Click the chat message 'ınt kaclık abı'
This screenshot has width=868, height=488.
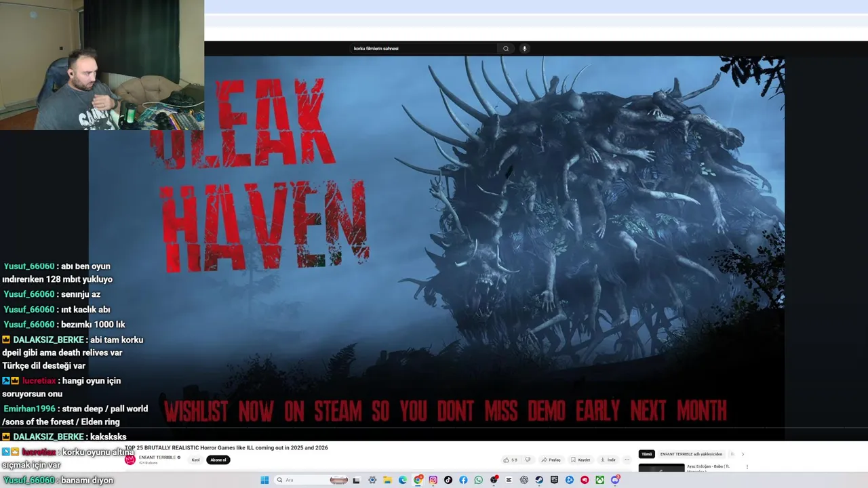click(x=85, y=309)
